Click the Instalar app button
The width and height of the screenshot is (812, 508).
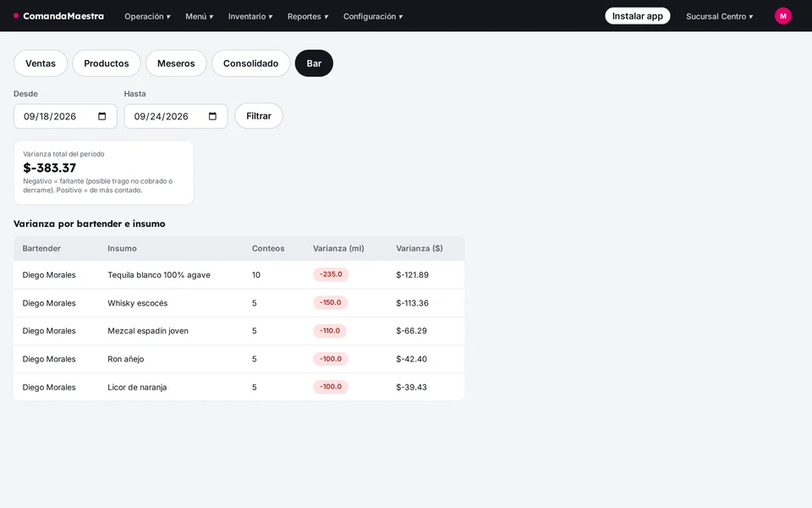[x=637, y=16]
